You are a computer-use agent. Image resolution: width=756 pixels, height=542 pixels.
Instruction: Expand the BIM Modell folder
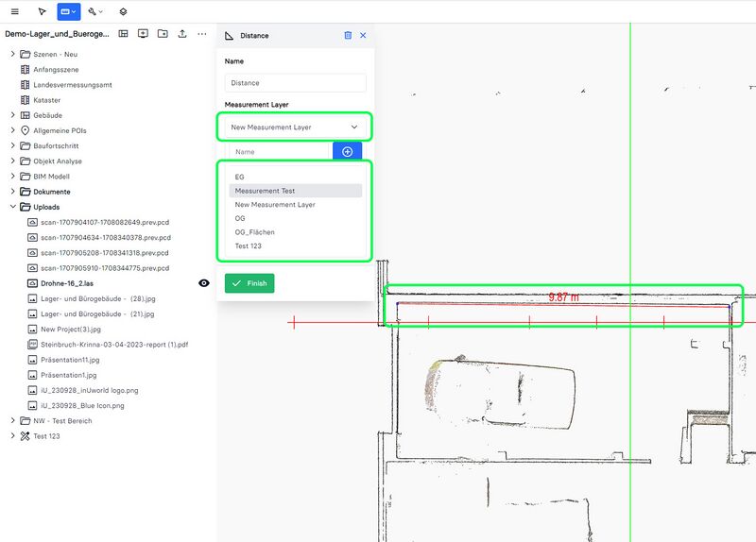pos(13,177)
